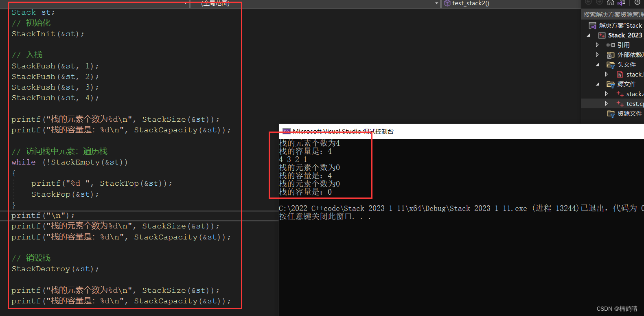Click the header file icon of stack.h
The image size is (644, 316).
click(620, 75)
